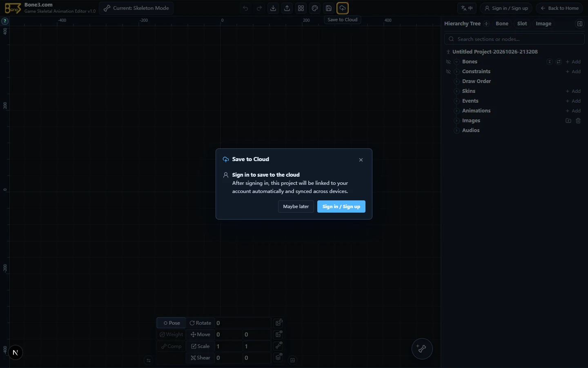Toggle image visibility icon beside Move row
This screenshot has height=368, width=588.
(278, 334)
